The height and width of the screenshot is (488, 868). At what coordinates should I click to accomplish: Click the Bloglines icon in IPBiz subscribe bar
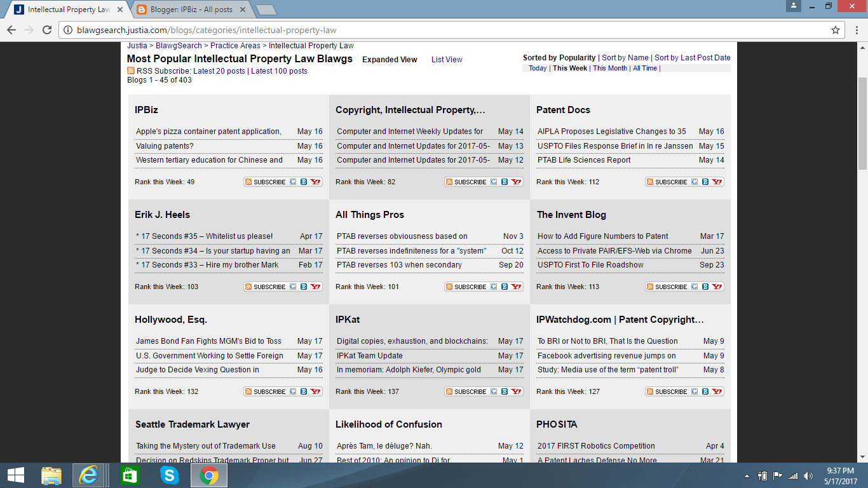(304, 182)
